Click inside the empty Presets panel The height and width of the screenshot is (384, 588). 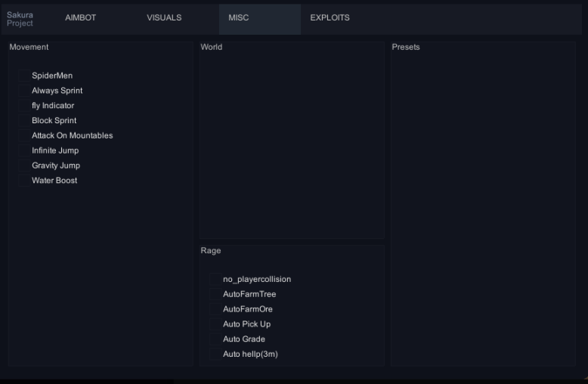483,204
